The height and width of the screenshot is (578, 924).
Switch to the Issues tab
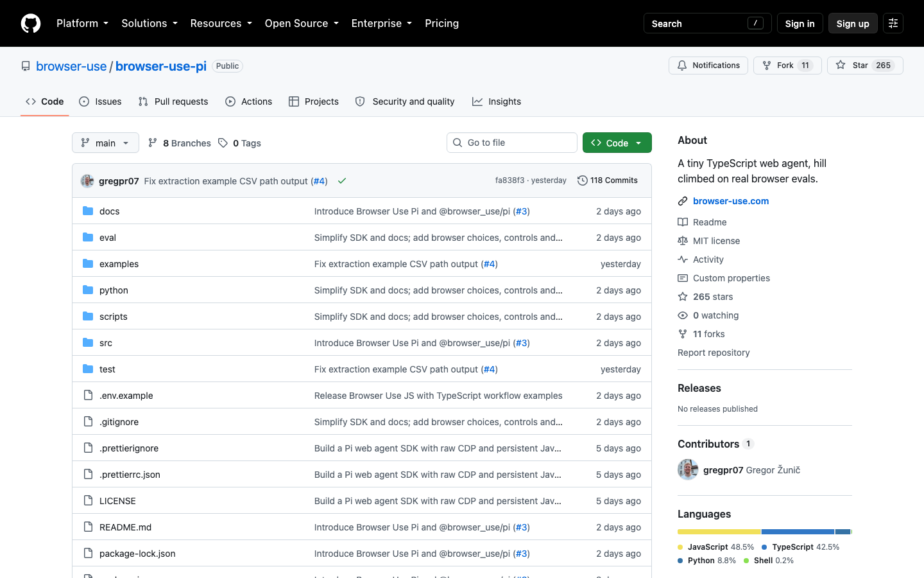pos(100,101)
